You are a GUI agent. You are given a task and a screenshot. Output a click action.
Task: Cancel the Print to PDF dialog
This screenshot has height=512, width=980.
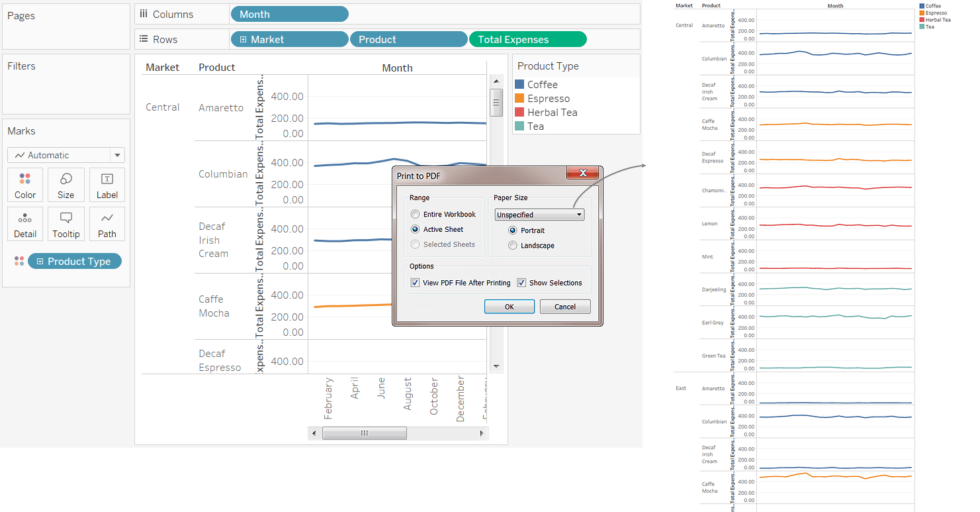click(x=565, y=306)
